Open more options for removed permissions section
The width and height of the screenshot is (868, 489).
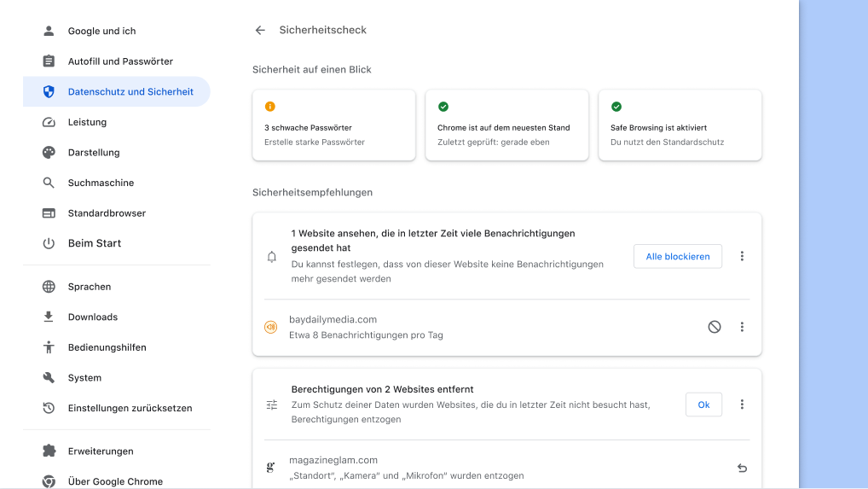[743, 405]
